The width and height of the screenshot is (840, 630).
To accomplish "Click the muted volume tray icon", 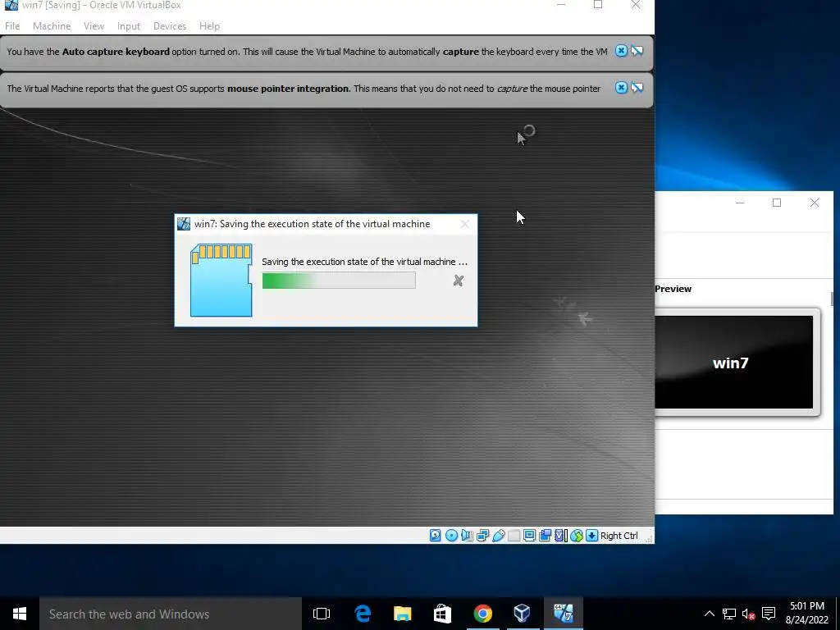I will 748,614.
